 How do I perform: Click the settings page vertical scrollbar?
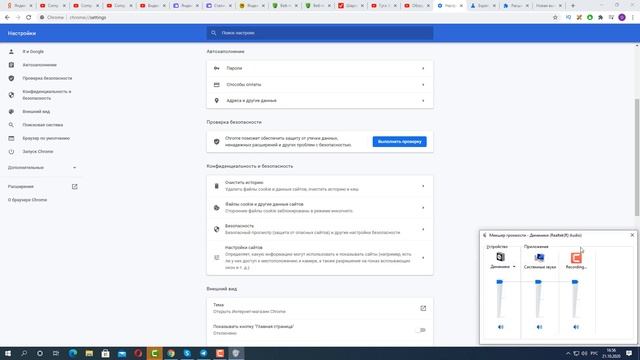point(637,157)
